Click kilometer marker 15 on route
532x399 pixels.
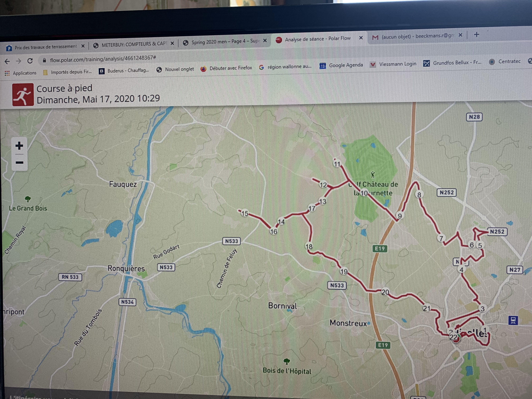point(245,213)
